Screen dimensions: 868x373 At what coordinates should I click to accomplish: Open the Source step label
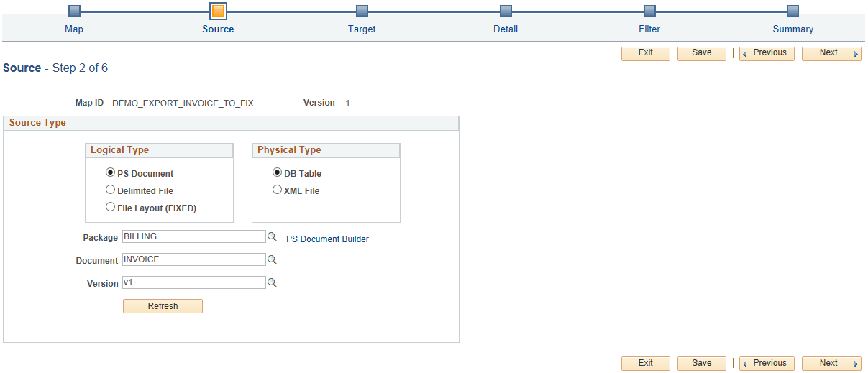pos(218,29)
